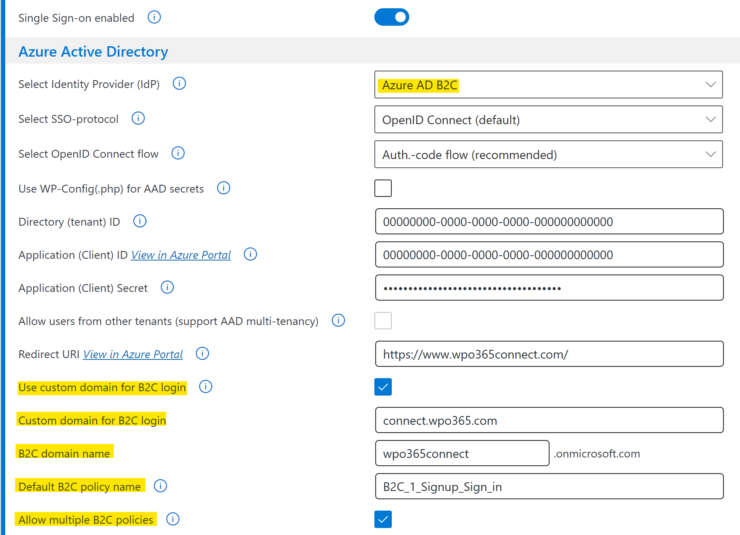Screen dimensions: 740x535
Task: Click the Directory (tenant) ID input field
Action: [x=549, y=221]
